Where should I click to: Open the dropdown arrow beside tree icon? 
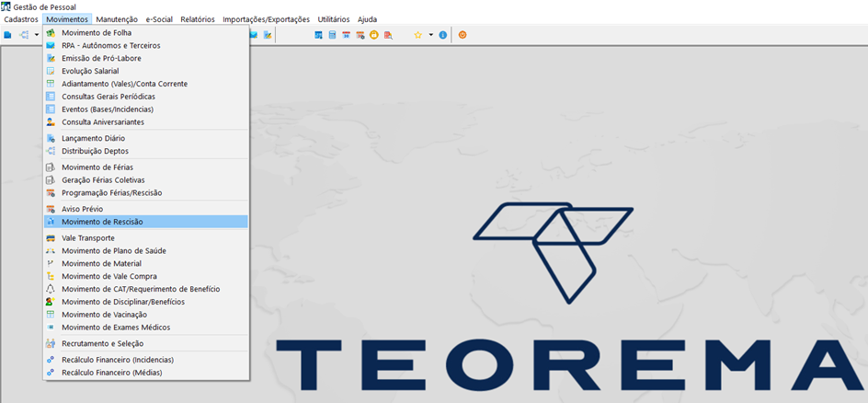pyautogui.click(x=36, y=35)
